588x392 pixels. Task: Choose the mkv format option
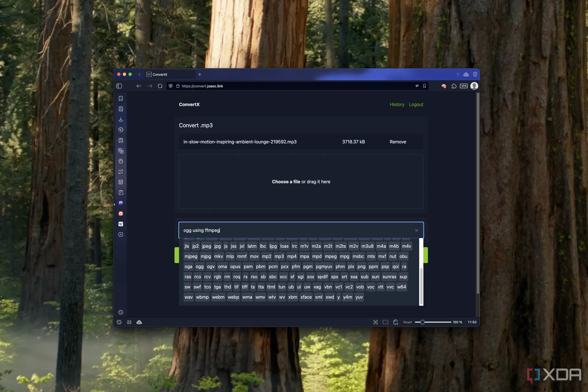tap(219, 256)
